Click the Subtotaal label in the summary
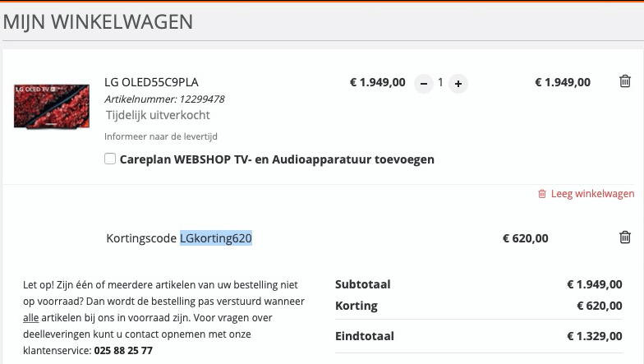 tap(362, 284)
